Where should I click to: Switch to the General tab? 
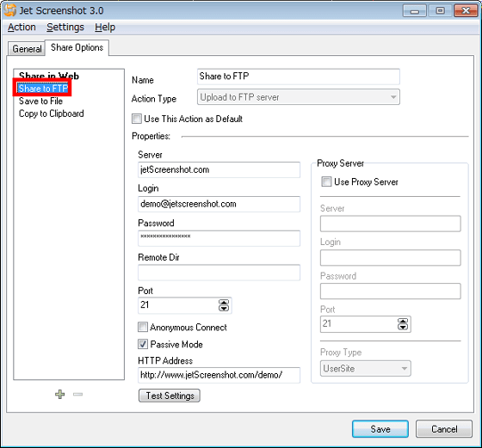point(27,49)
